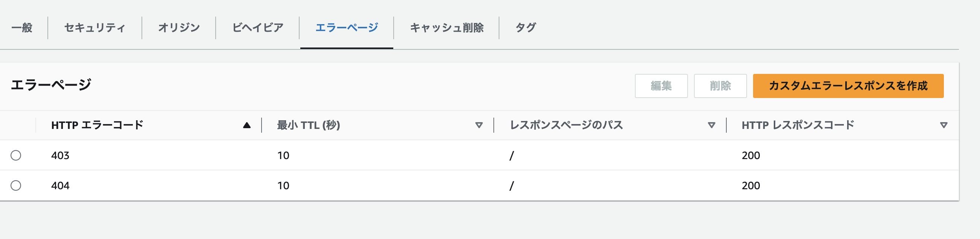Click the 403 error code cell

(61, 156)
